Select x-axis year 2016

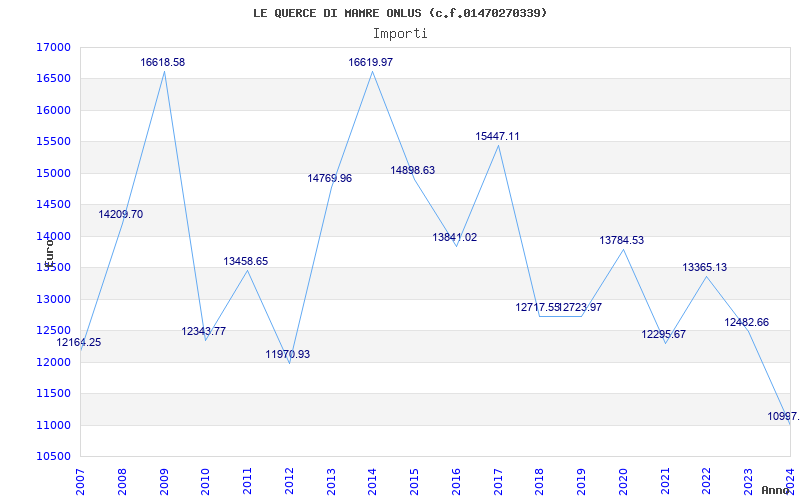click(456, 482)
